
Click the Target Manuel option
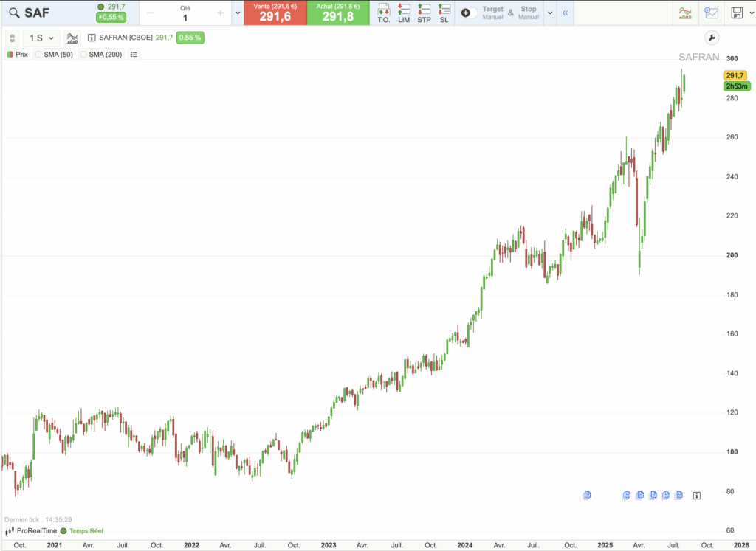pyautogui.click(x=492, y=13)
